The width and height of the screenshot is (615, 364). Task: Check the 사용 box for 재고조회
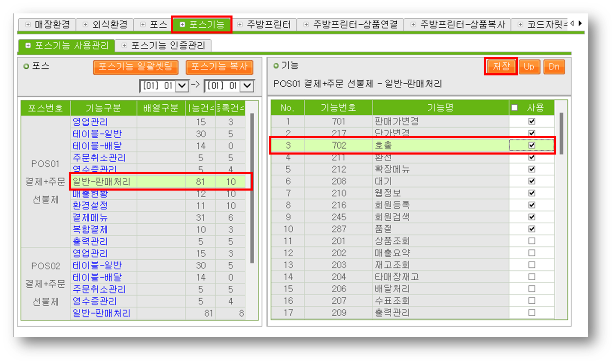click(532, 265)
